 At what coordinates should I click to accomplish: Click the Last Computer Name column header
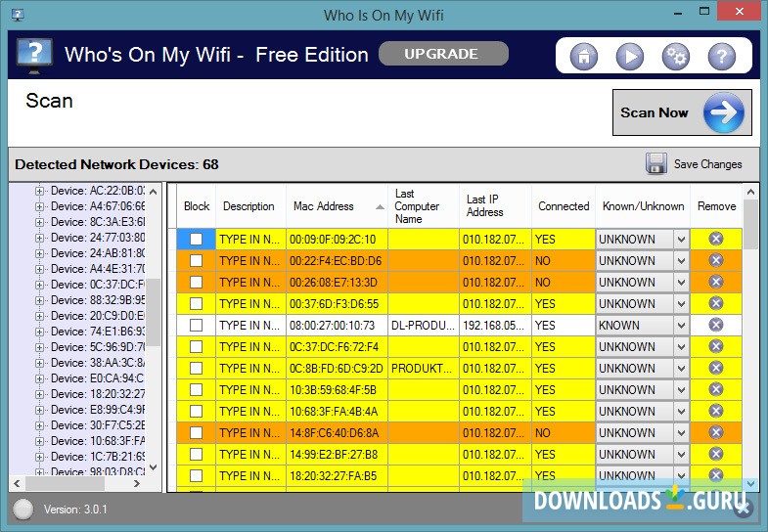424,206
